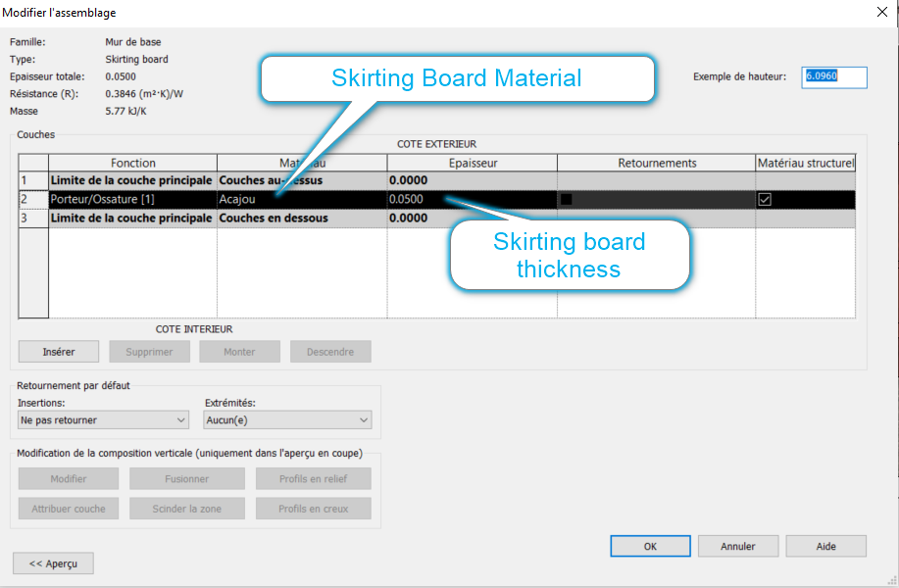Open the Insertions dropdown
Screen dimensions: 899x588
(103, 419)
